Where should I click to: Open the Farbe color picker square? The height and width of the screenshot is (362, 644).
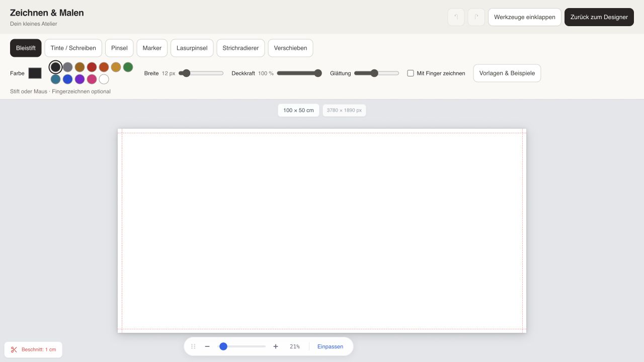click(35, 73)
